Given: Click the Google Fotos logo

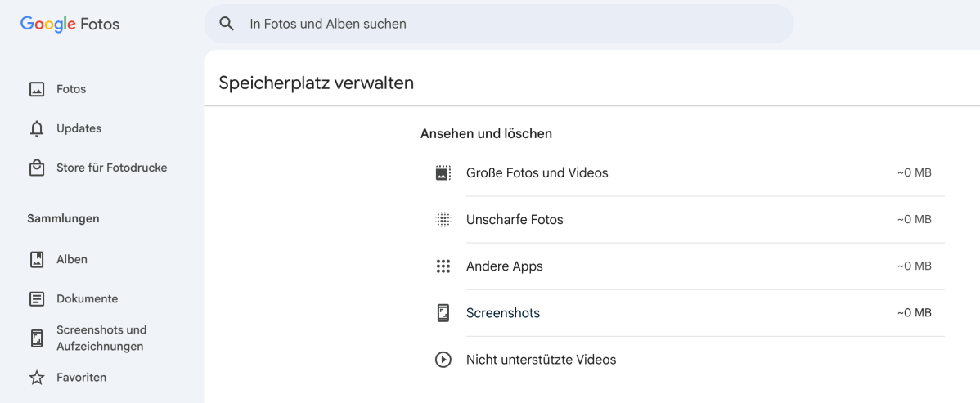Looking at the screenshot, I should [70, 24].
